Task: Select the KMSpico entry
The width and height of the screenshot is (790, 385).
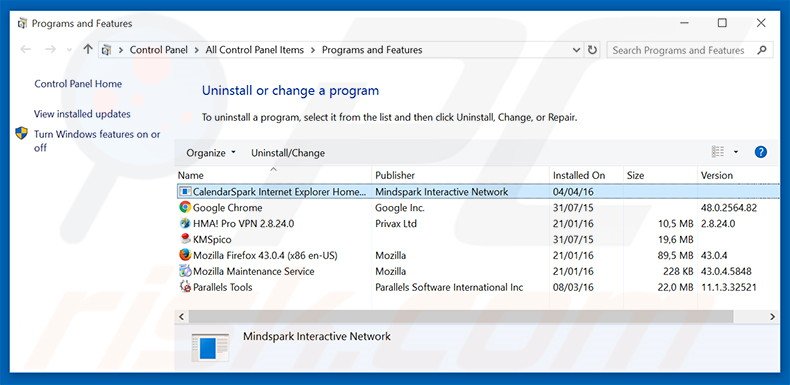Action: point(478,239)
